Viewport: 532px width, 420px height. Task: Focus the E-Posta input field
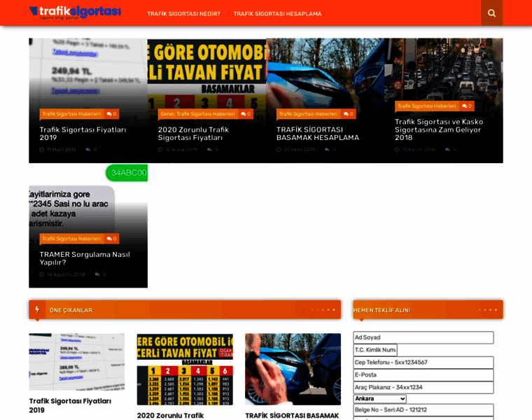pos(423,375)
